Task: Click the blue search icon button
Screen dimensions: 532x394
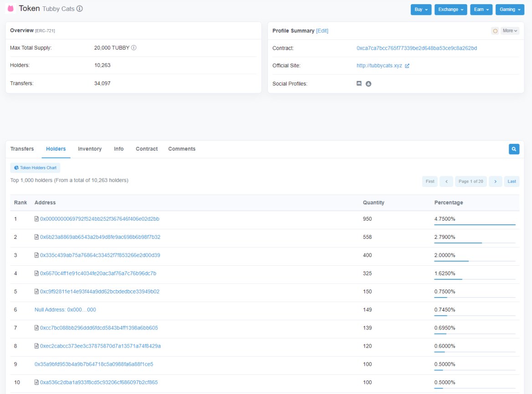Action: [x=514, y=149]
